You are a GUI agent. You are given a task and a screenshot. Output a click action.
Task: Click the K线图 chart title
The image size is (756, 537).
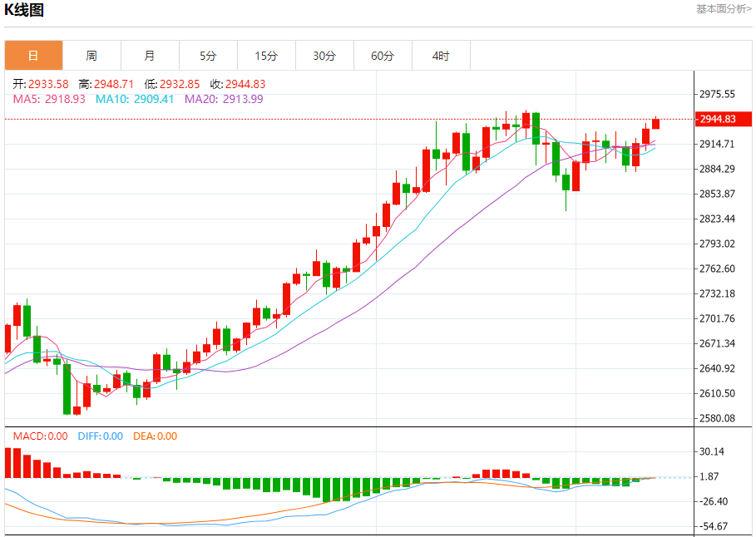click(24, 10)
